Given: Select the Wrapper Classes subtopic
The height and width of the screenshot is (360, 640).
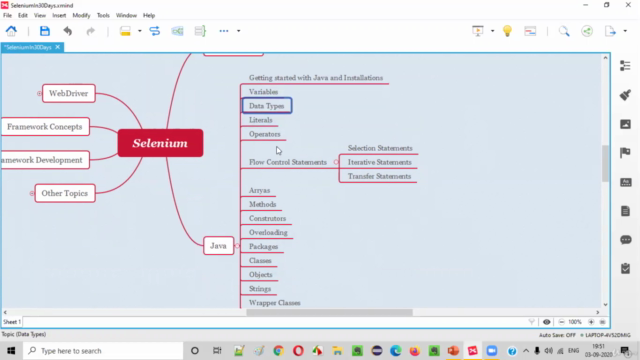Looking at the screenshot, I should pyautogui.click(x=275, y=303).
